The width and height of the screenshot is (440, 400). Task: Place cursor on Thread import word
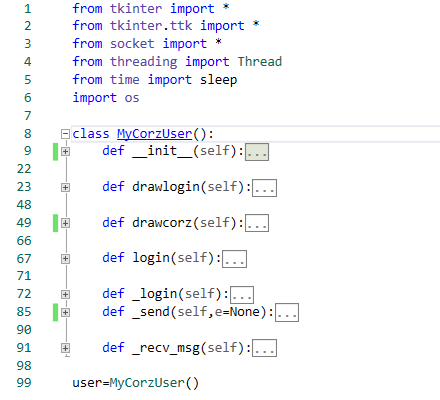tap(260, 62)
